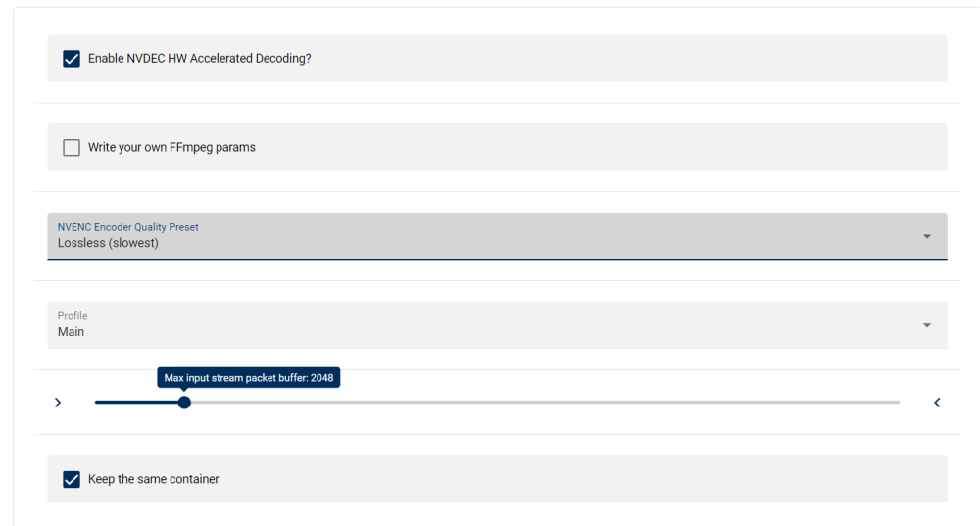Click the NVENC Encoder Quality Preset dropdown arrow

coord(927,236)
